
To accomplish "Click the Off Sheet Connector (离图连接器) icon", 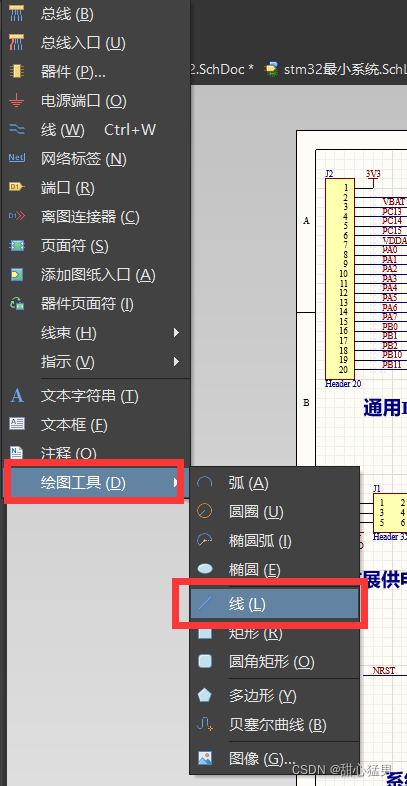I will pyautogui.click(x=17, y=217).
